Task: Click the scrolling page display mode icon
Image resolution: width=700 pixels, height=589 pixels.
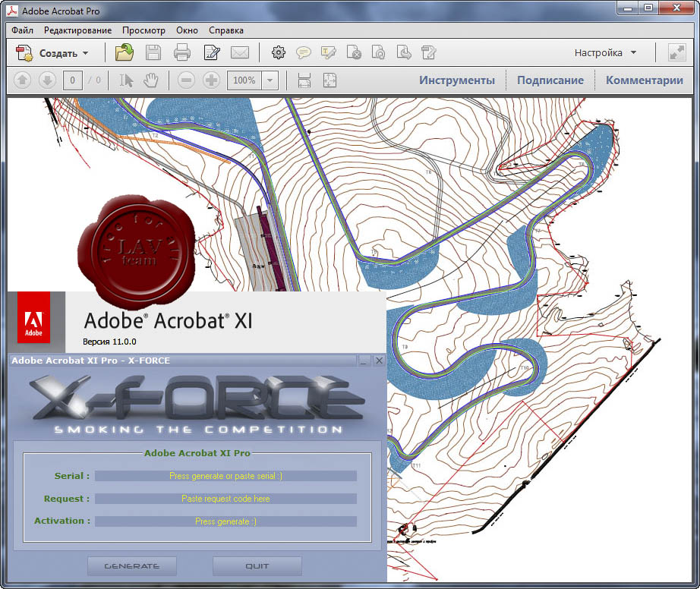Action: pos(304,80)
